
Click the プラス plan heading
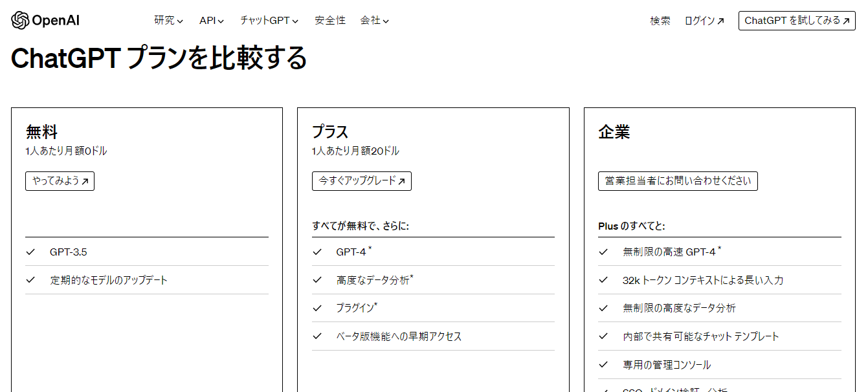click(x=330, y=132)
